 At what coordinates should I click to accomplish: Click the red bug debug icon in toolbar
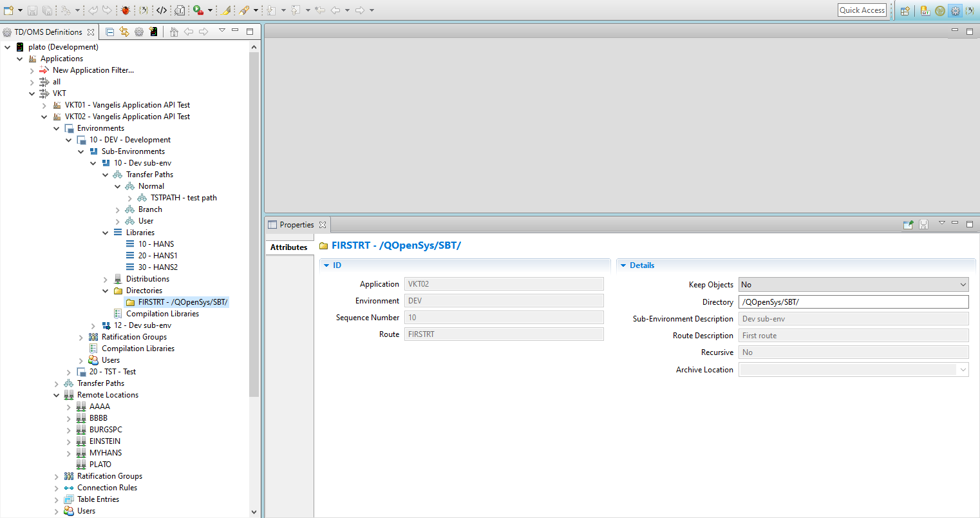tap(125, 10)
